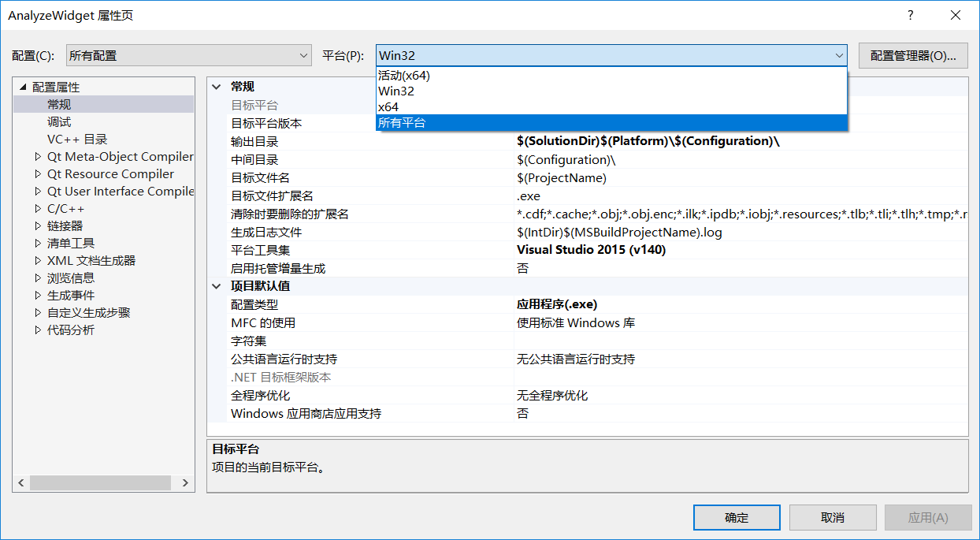Expand the XML 文档生成器 node
The image size is (980, 540).
click(x=38, y=260)
